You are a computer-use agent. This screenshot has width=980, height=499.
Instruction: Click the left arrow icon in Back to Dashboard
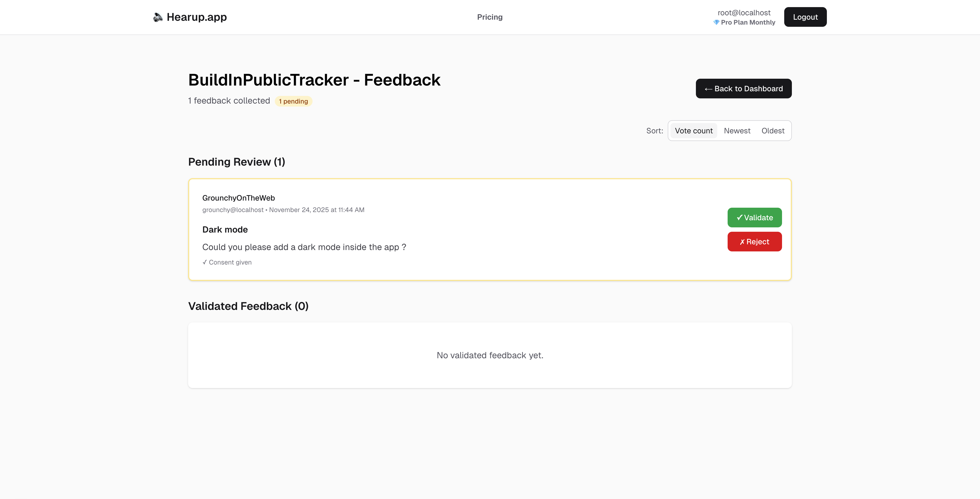click(x=709, y=88)
